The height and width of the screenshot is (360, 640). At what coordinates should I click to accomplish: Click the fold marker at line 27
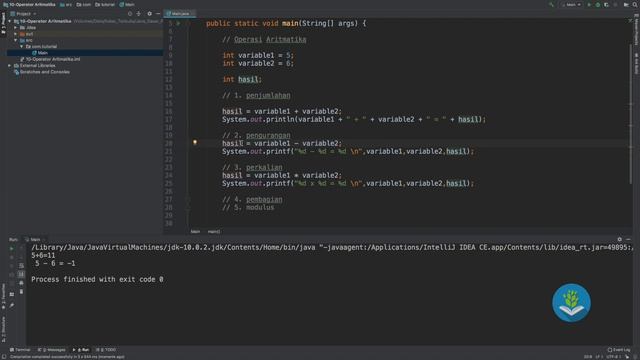point(188,200)
